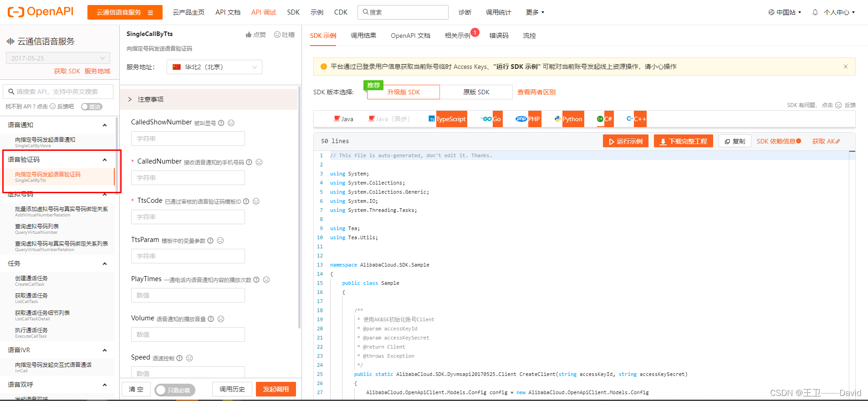Click help icon next to PlayTimes

(x=256, y=280)
